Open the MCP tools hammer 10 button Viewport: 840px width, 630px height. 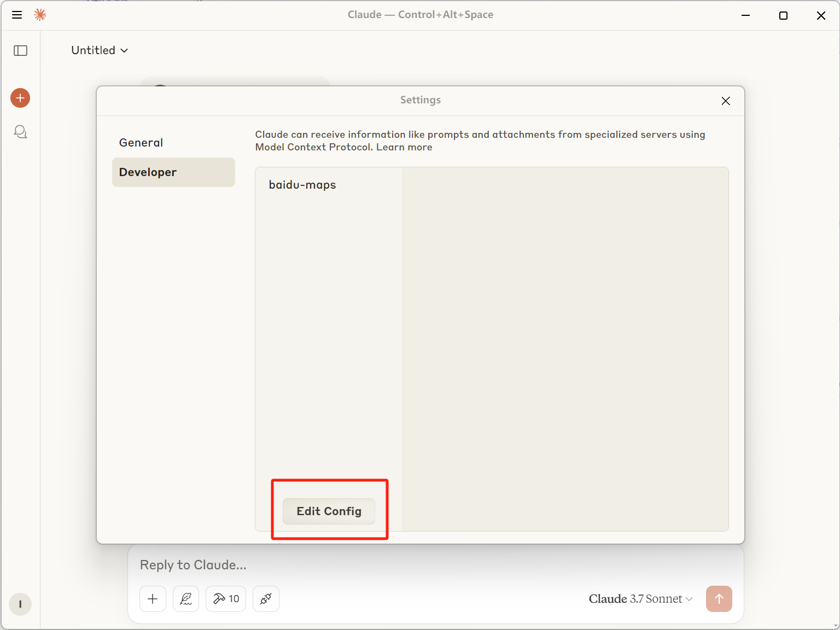pos(226,599)
